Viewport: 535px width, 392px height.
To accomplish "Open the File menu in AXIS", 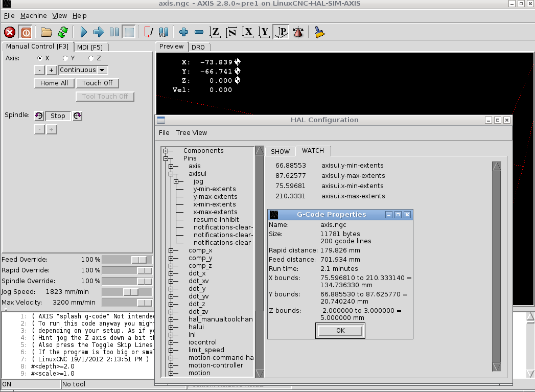I will [9, 16].
